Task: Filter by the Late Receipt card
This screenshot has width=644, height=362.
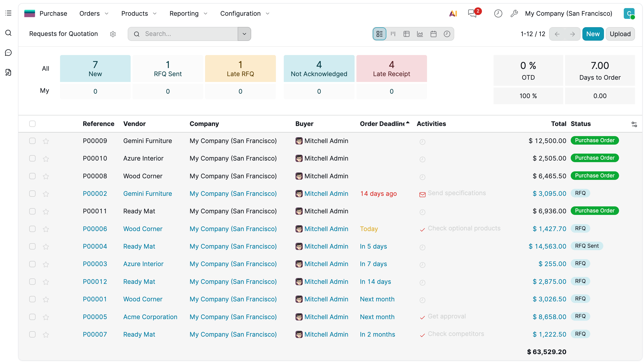Action: [x=391, y=68]
